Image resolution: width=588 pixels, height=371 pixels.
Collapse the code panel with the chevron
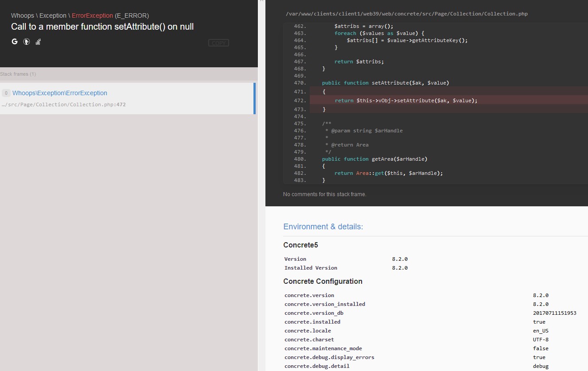pyautogui.click(x=261, y=2)
